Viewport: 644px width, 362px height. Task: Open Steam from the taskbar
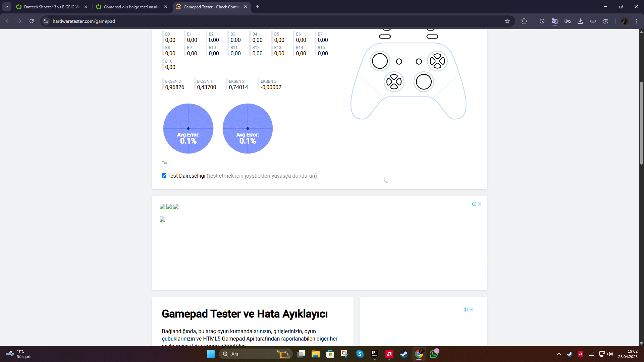404,354
